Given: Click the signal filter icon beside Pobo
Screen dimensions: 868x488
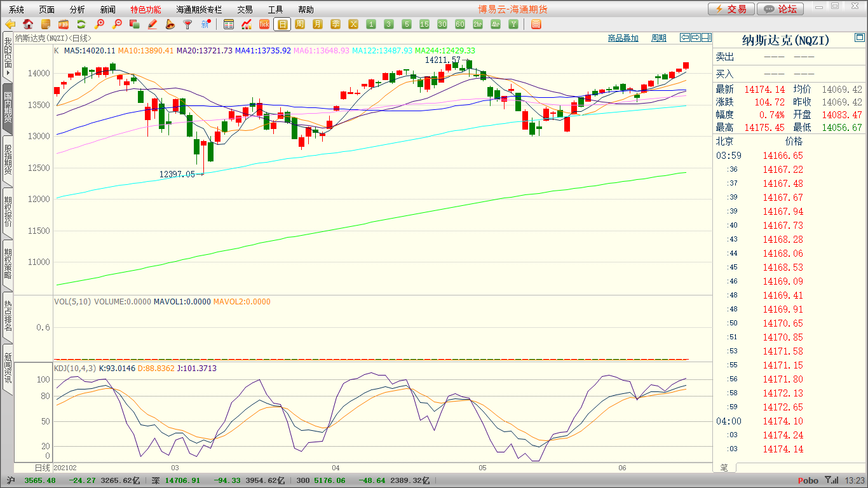Looking at the screenshot, I should coord(831,480).
